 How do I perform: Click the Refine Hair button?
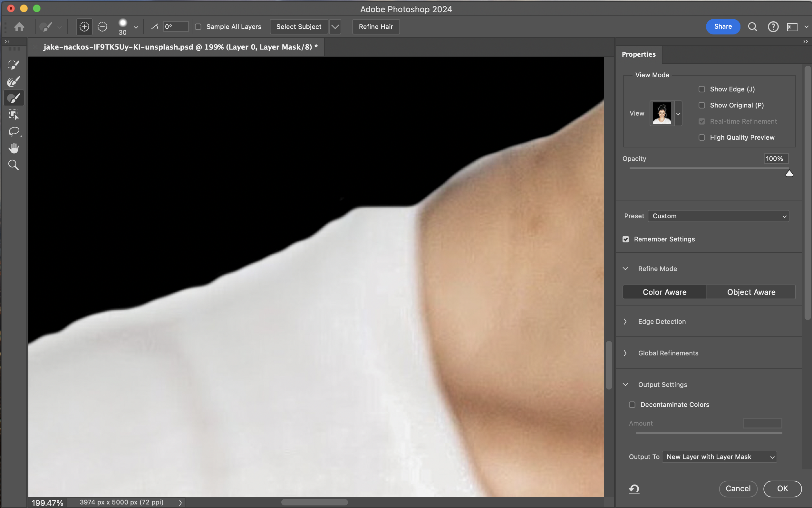coord(376,26)
